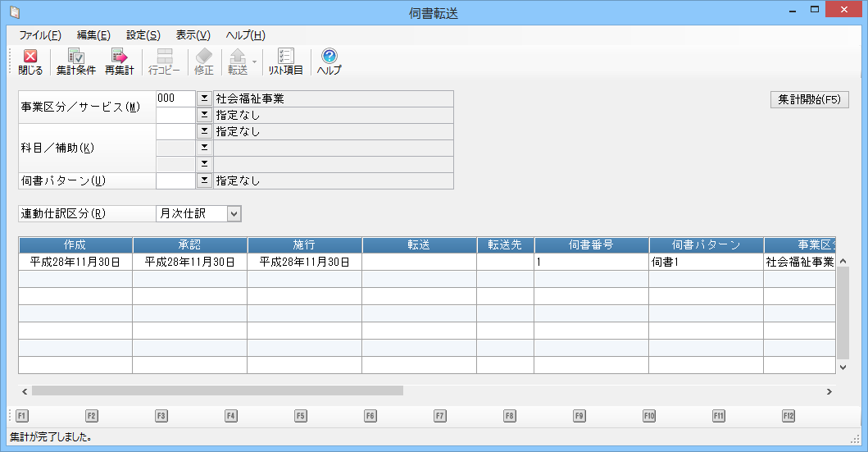Expand the 伺書パターン dropdown arrow
Screen dimensions: 868x452
[x=204, y=180]
